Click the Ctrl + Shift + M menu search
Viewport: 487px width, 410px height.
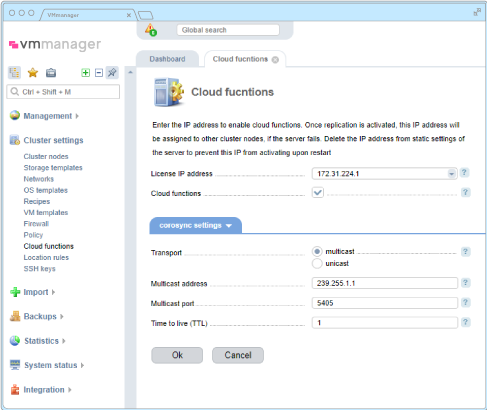63,92
